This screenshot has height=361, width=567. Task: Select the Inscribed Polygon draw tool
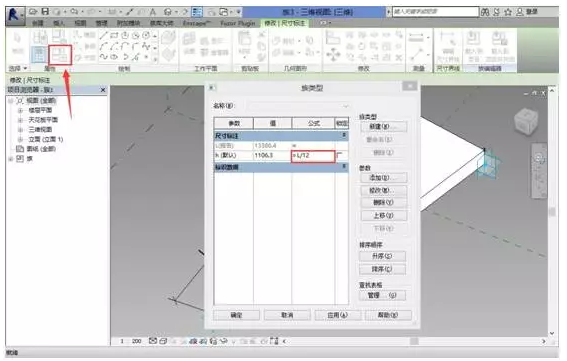pyautogui.click(x=125, y=35)
